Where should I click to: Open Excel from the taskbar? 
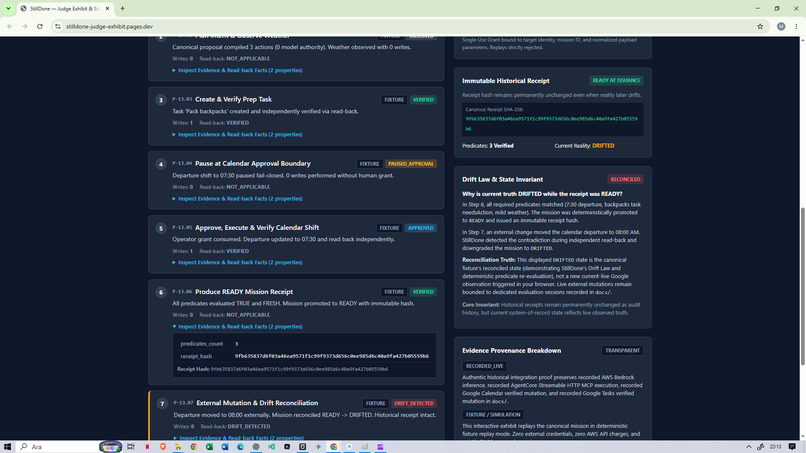[x=209, y=446]
